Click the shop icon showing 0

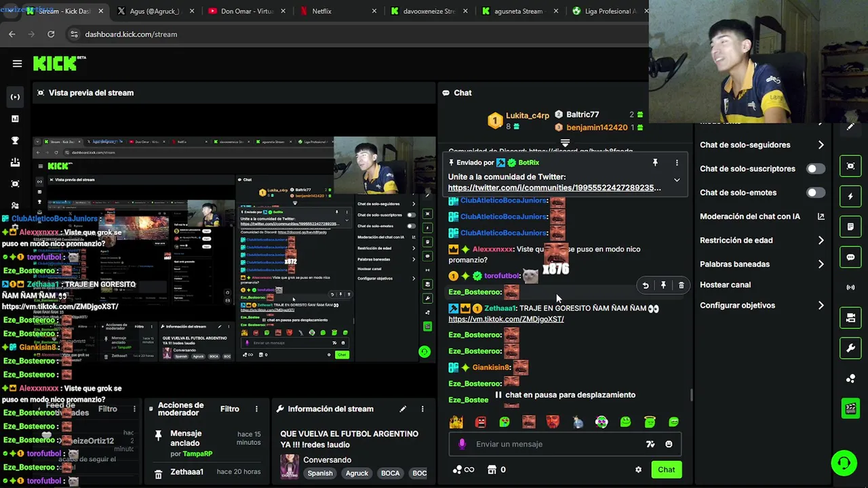pos(496,470)
